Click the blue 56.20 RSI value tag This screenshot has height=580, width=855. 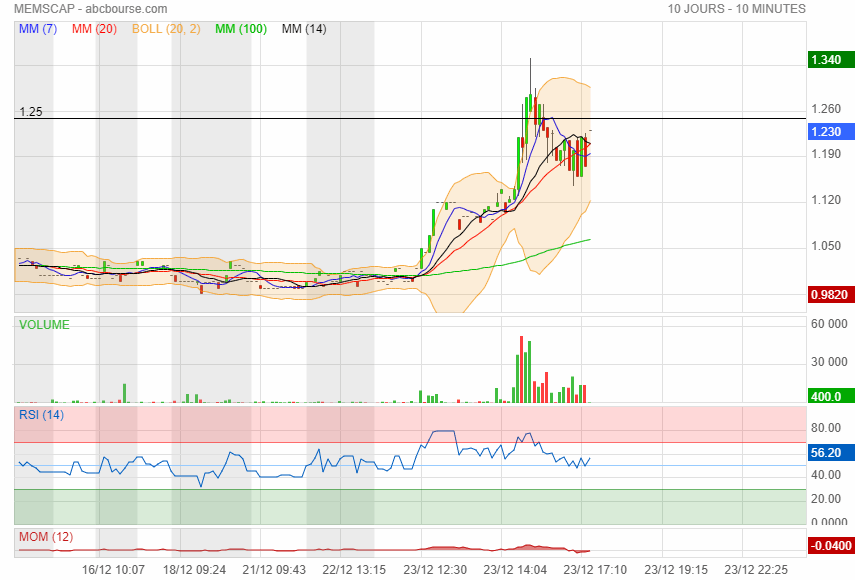point(831,452)
